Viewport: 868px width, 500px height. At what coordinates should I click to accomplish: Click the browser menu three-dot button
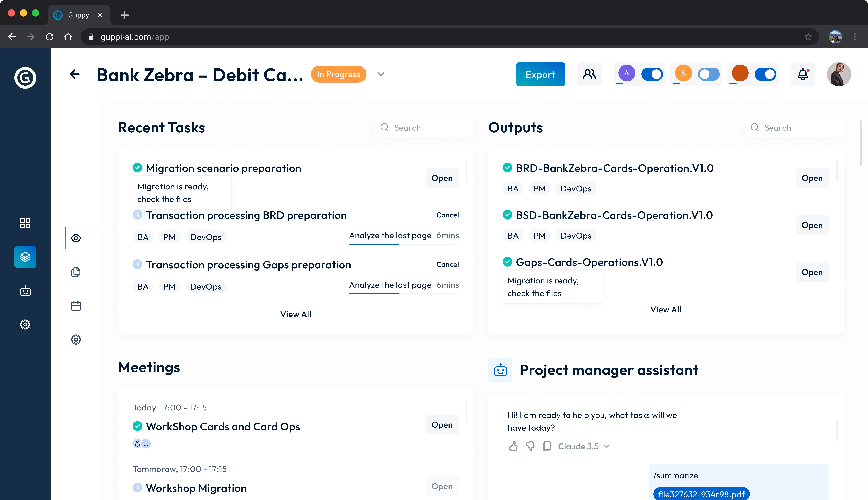coord(855,37)
